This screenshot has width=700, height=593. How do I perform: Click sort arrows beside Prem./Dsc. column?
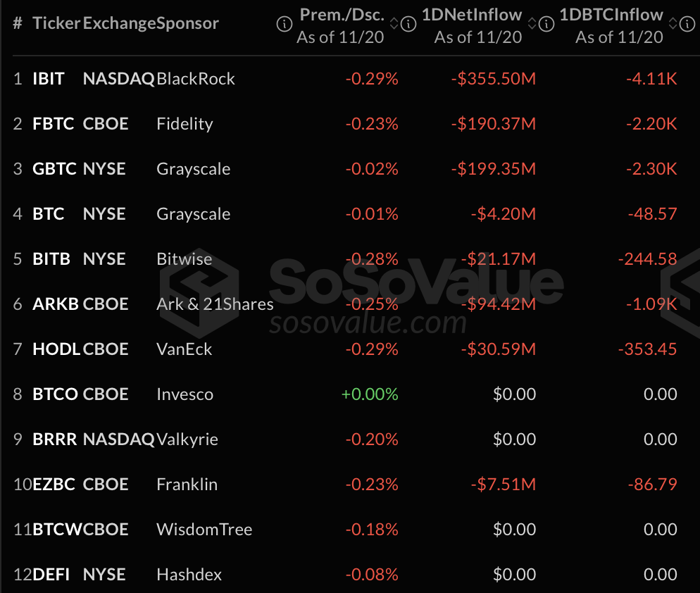pyautogui.click(x=394, y=25)
